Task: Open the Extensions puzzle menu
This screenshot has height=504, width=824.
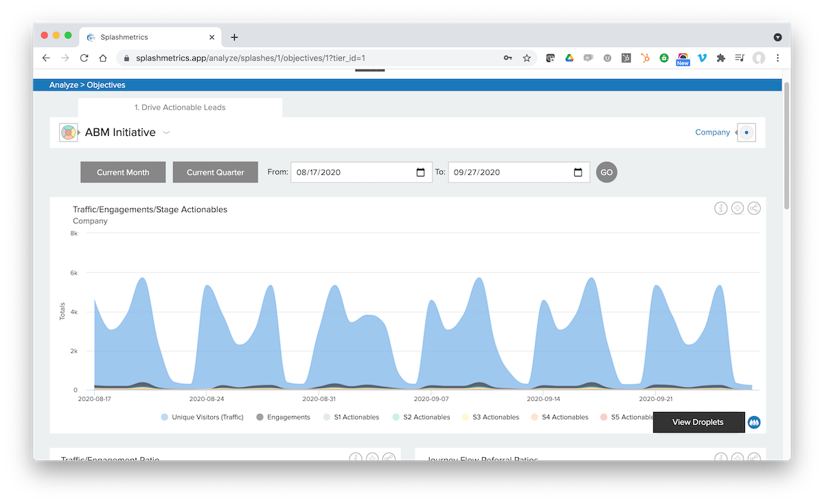Action: (x=720, y=58)
